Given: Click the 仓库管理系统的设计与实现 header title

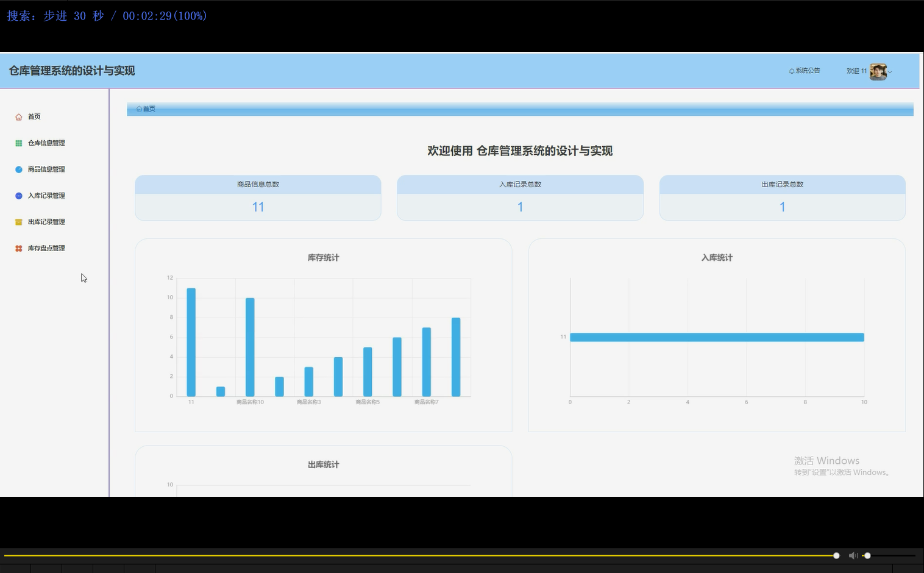Looking at the screenshot, I should point(72,71).
